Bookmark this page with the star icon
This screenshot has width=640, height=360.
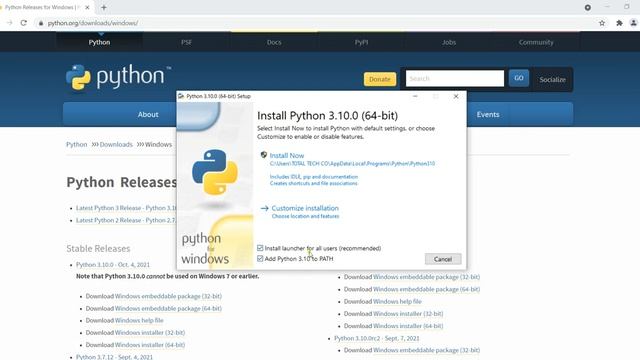coord(602,23)
